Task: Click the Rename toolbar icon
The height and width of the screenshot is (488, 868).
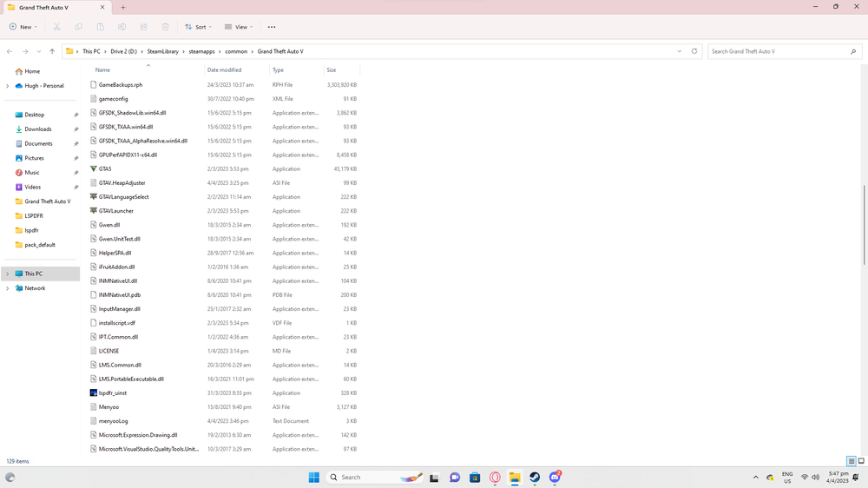Action: 122,27
